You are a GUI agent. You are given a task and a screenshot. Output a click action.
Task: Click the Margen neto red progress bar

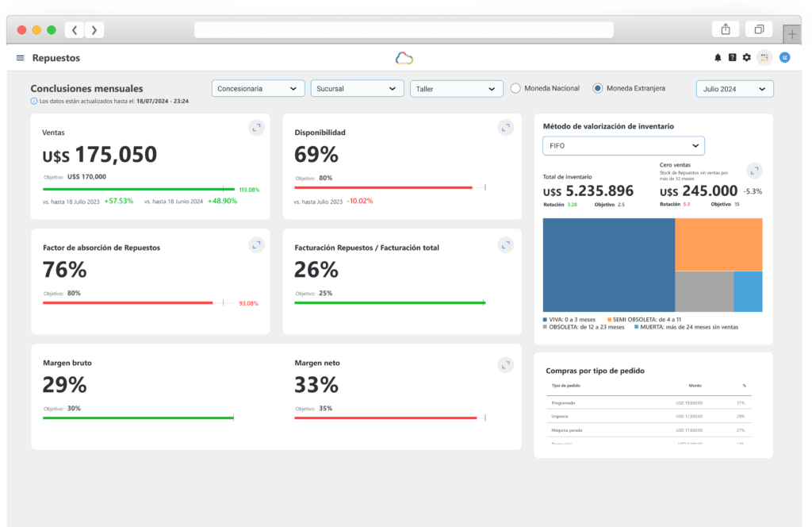386,417
